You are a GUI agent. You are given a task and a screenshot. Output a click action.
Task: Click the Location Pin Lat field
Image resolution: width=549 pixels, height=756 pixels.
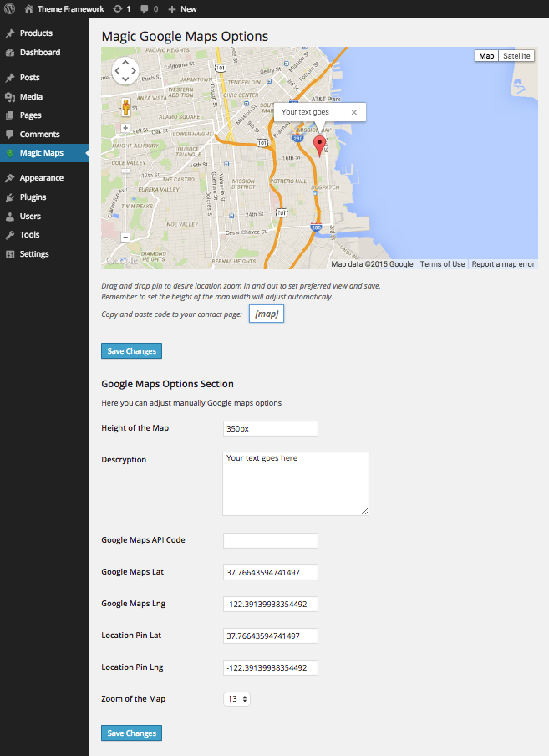coord(270,636)
